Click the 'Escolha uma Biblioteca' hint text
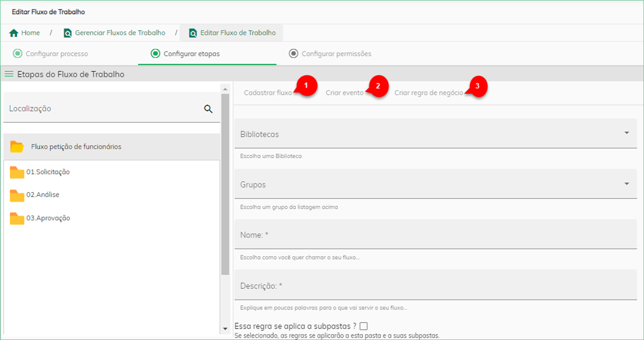This screenshot has height=340, width=644. 271,156
